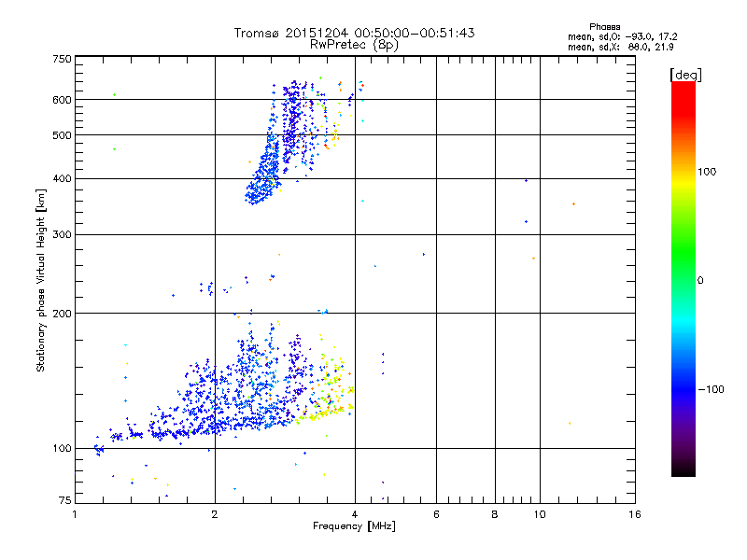Click the y-axis tick label '300'
This screenshot has width=747, height=560.
(x=62, y=235)
